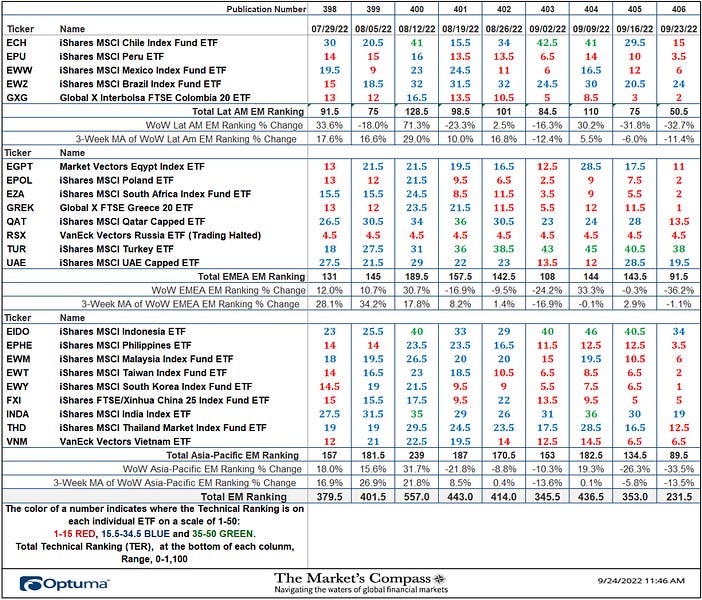Click the Publication Number label
Viewport: 702px width, 600px height.
click(266, 9)
